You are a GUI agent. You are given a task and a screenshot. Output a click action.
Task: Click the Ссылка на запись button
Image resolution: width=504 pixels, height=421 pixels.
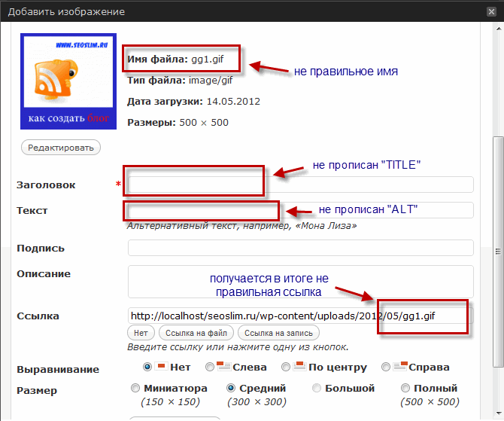coord(278,333)
